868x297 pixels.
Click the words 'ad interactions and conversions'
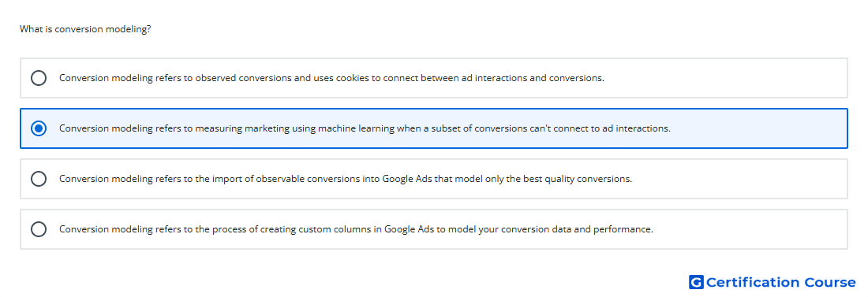[533, 78]
